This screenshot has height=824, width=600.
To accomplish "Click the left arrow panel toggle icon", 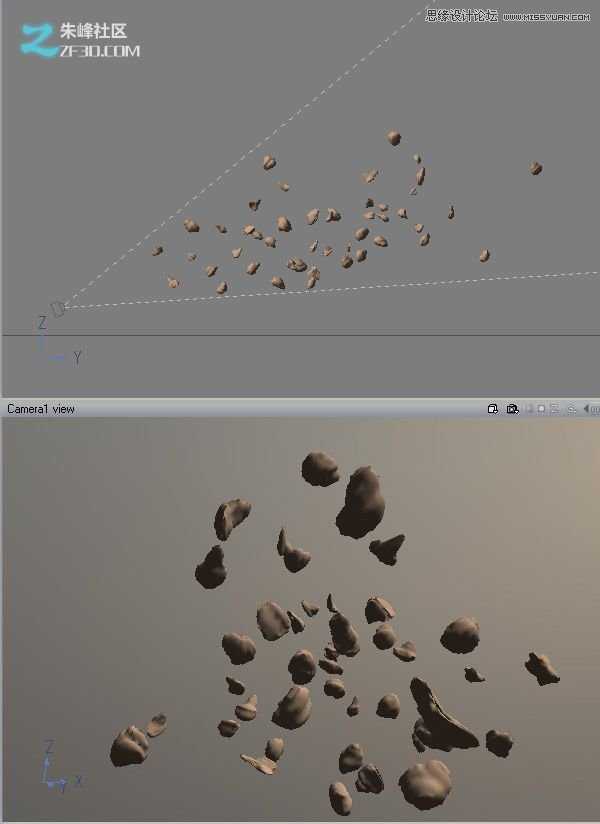I will pyautogui.click(x=587, y=409).
